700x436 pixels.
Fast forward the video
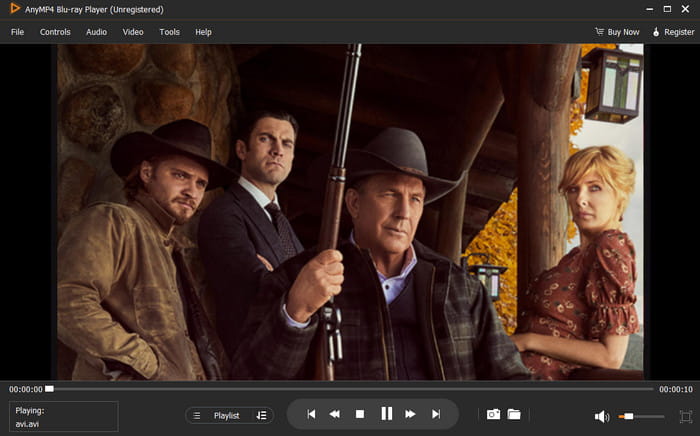(x=410, y=414)
